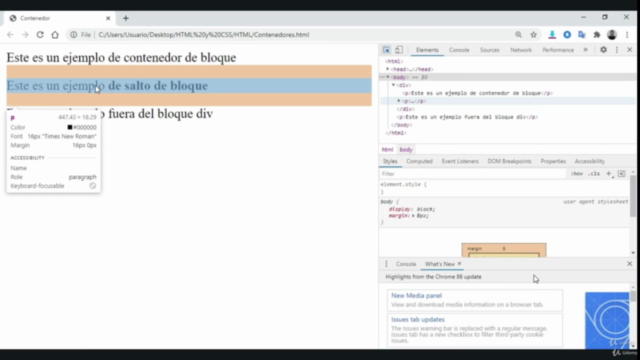
Task: Bookmark this page with the star icon
Action: coord(533,35)
